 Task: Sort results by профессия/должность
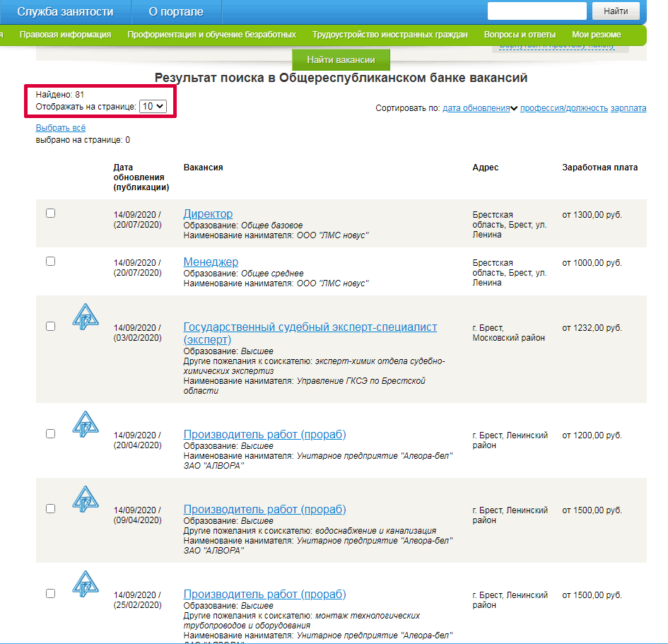click(564, 108)
